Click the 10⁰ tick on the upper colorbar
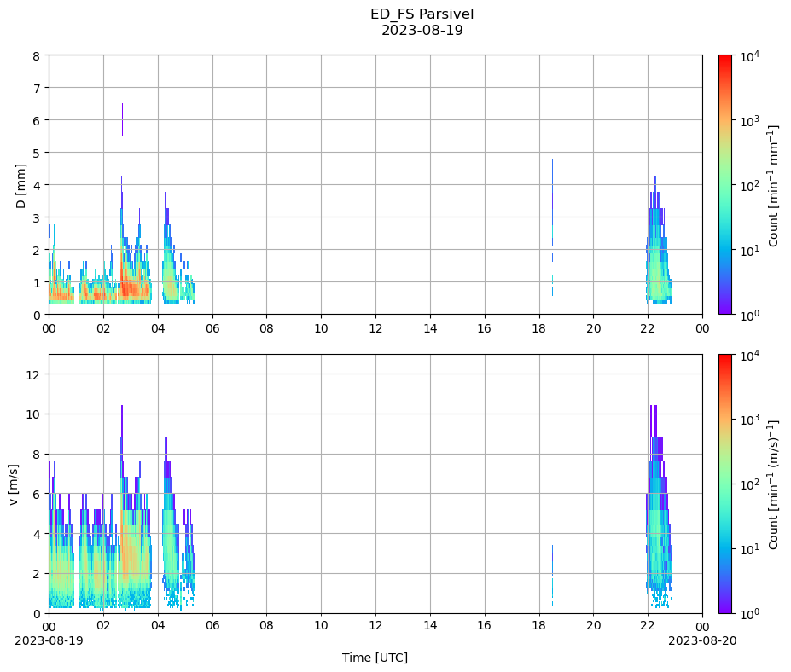The height and width of the screenshot is (672, 791). coord(749,315)
